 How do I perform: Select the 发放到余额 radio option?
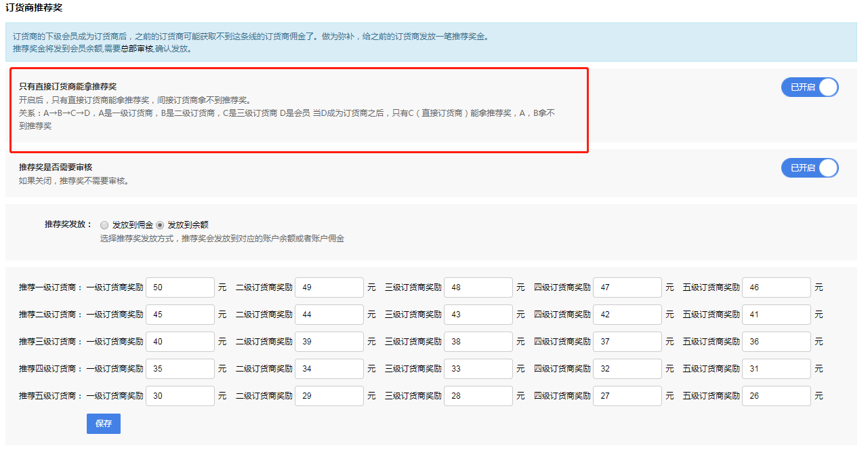160,225
